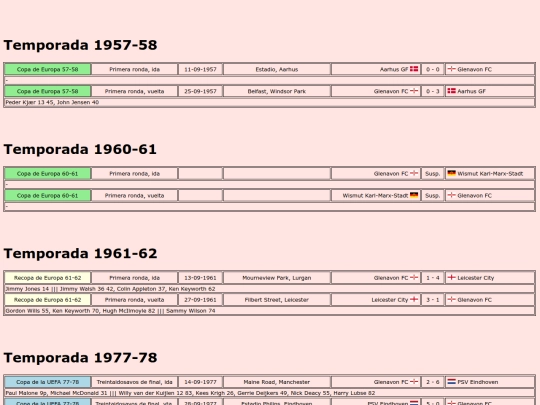Click Glenavon's flag in the 13-09-1961 row
Screen dimensions: 540x405
(x=414, y=277)
